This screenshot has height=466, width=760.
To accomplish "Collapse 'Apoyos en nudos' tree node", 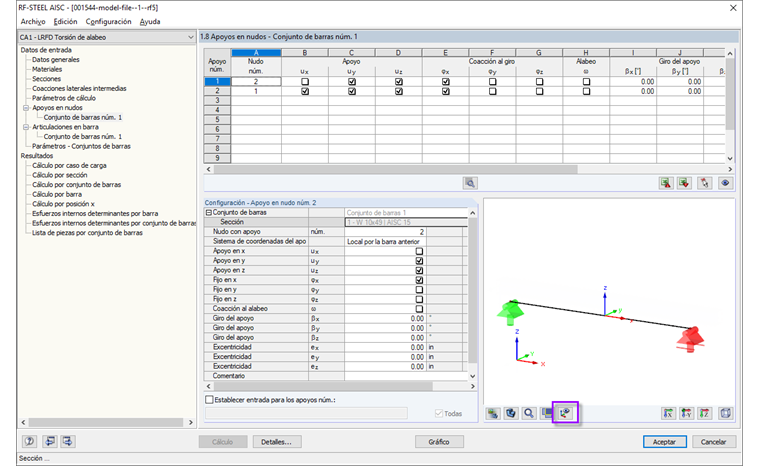I will pos(26,108).
